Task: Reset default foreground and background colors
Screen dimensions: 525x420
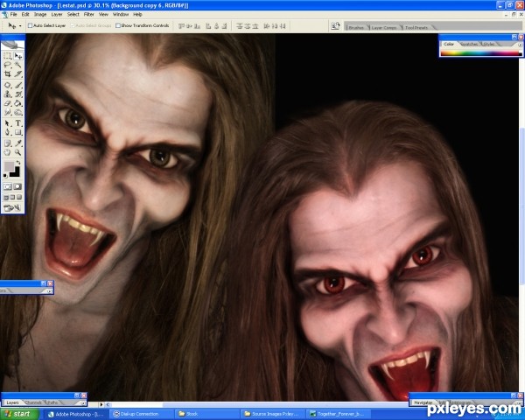Action: [5, 175]
